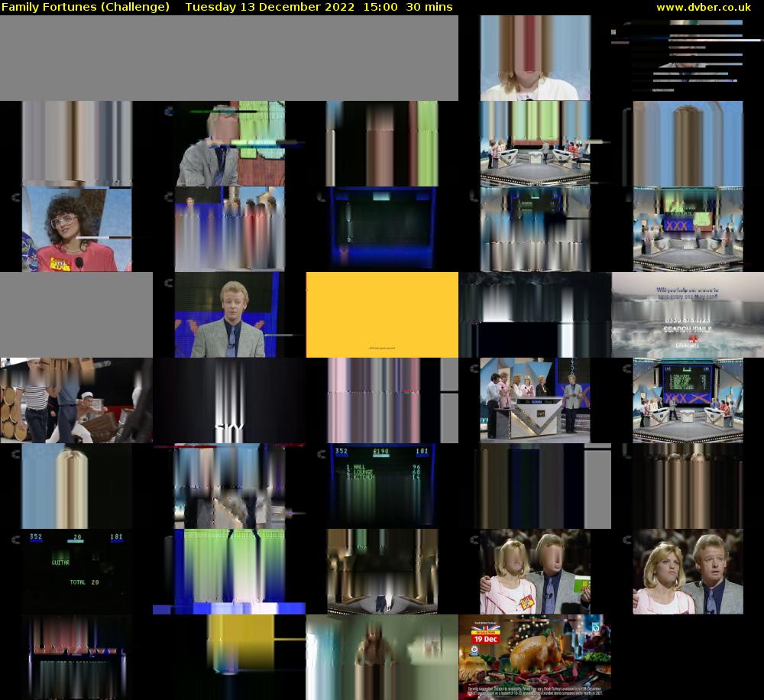Open the couple holding green card thumbnail
The height and width of the screenshot is (700, 764).
coord(535,572)
